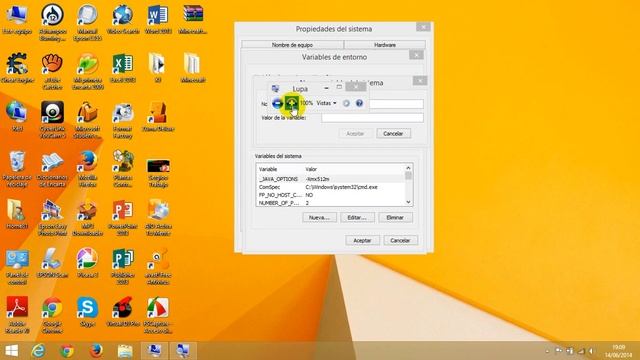Click the system variables list scroll down arrow
Image resolution: width=640 pixels, height=360 pixels.
[408, 202]
